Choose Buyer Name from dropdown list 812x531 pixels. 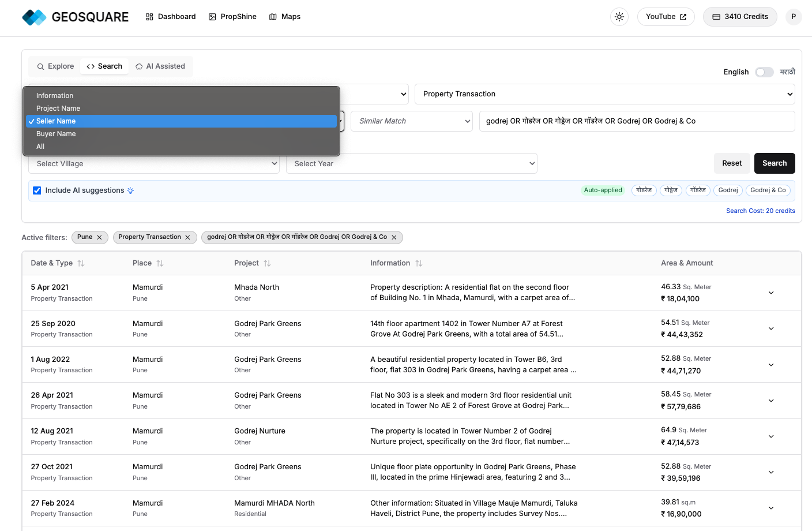tap(56, 134)
